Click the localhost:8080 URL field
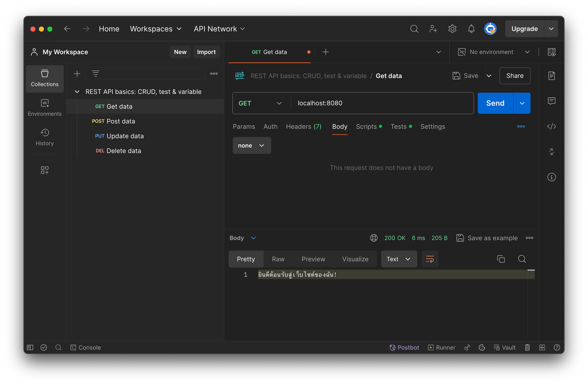Image resolution: width=588 pixels, height=385 pixels. click(x=367, y=103)
